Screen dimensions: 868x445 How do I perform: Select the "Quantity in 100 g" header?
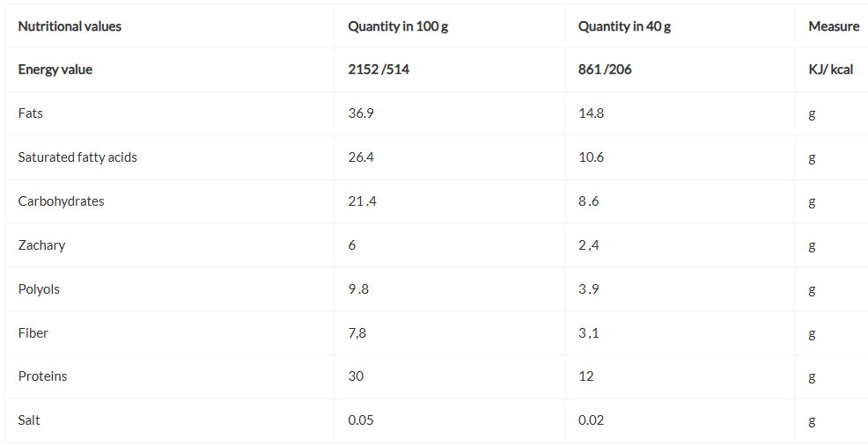398,26
